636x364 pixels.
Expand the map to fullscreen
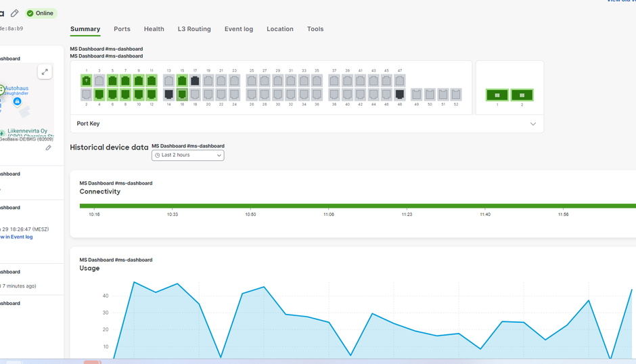(45, 72)
